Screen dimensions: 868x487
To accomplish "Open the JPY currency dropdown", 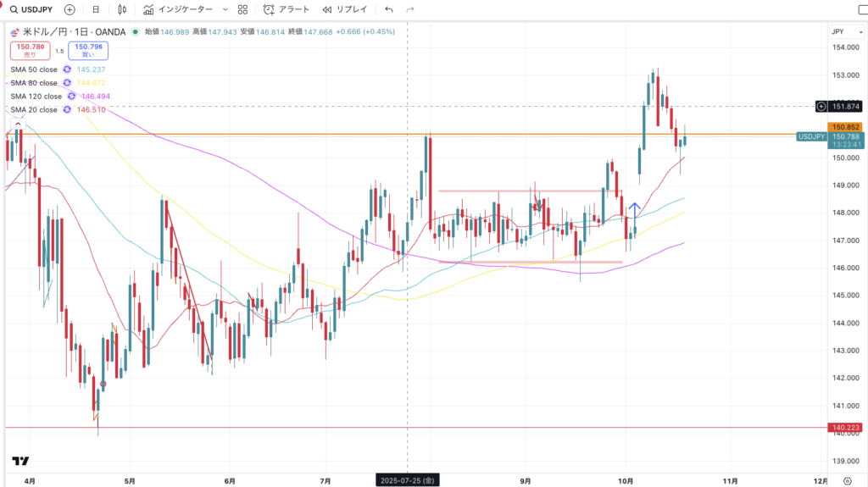I will (x=837, y=31).
